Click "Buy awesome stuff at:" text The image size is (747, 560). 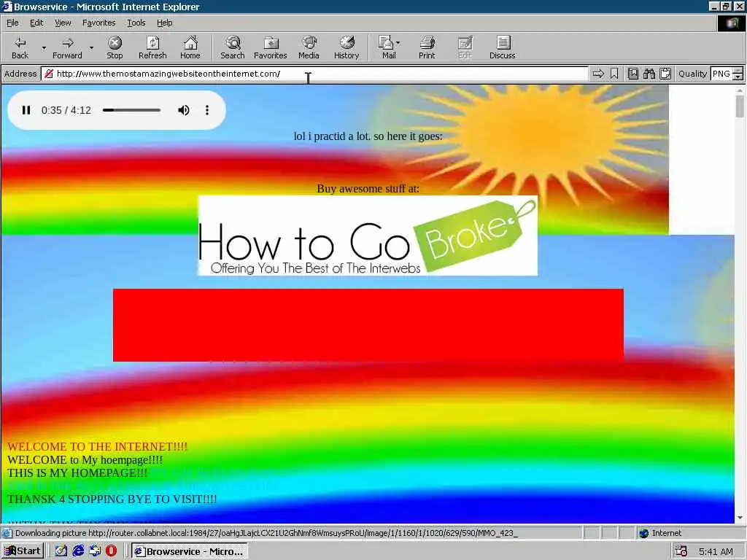point(368,189)
